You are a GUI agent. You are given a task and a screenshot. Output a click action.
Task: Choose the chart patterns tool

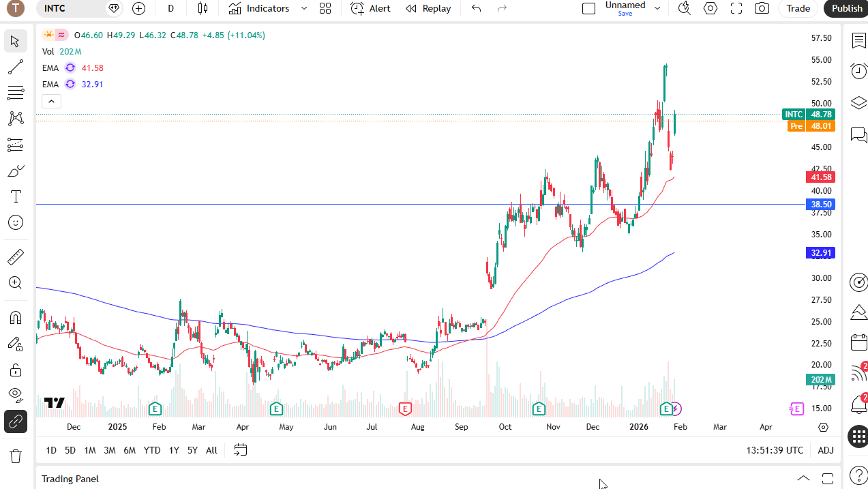point(16,119)
